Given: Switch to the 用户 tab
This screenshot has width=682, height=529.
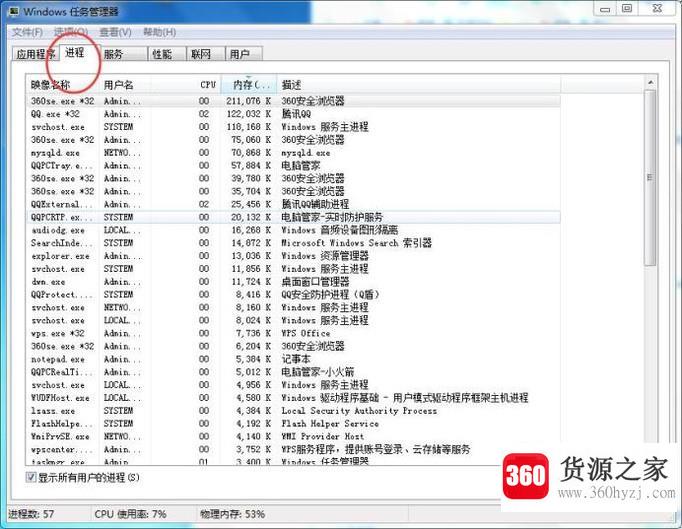Looking at the screenshot, I should [x=244, y=54].
